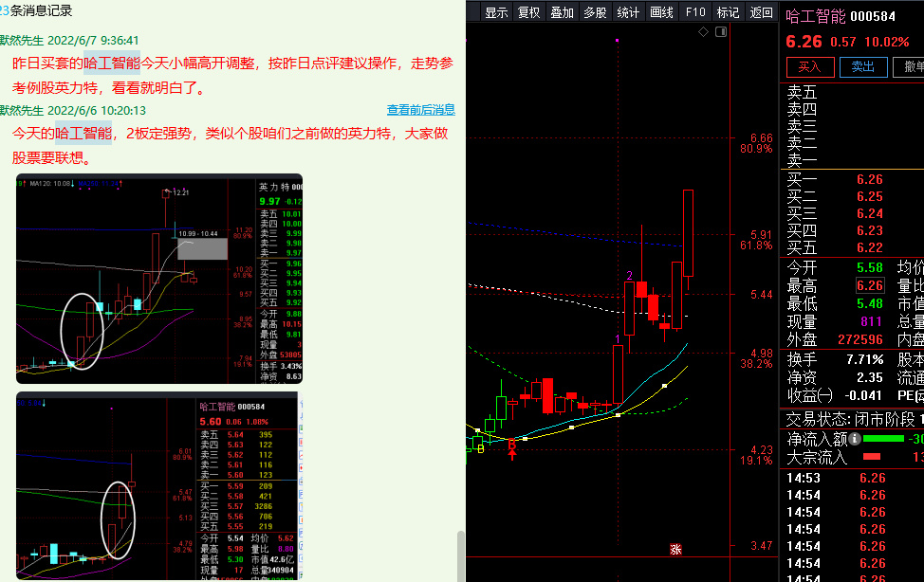Click the 4.23 19.1% price level label
The height and width of the screenshot is (582, 924).
point(757,455)
